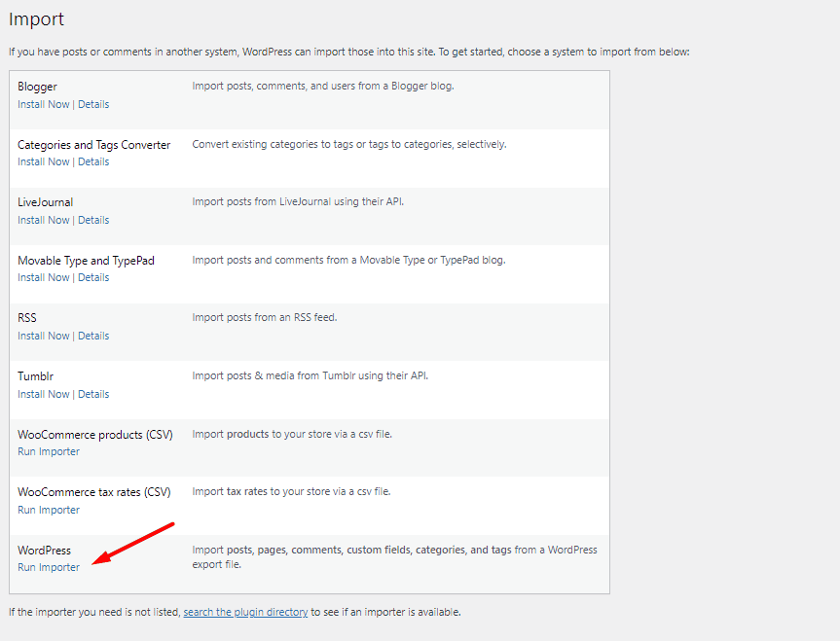Image resolution: width=840 pixels, height=641 pixels.
Task: View Details for Movable Type and TypePad
Action: point(93,277)
